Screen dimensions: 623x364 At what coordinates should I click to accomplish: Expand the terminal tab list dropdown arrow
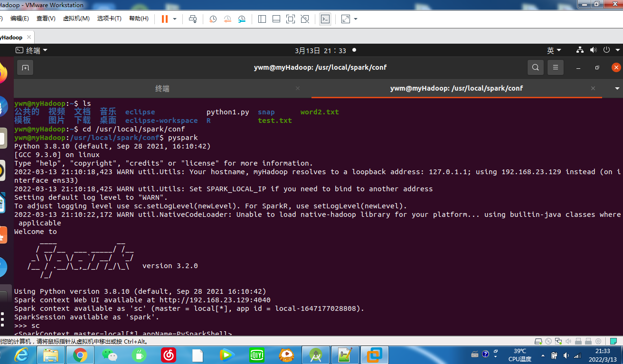tap(617, 89)
